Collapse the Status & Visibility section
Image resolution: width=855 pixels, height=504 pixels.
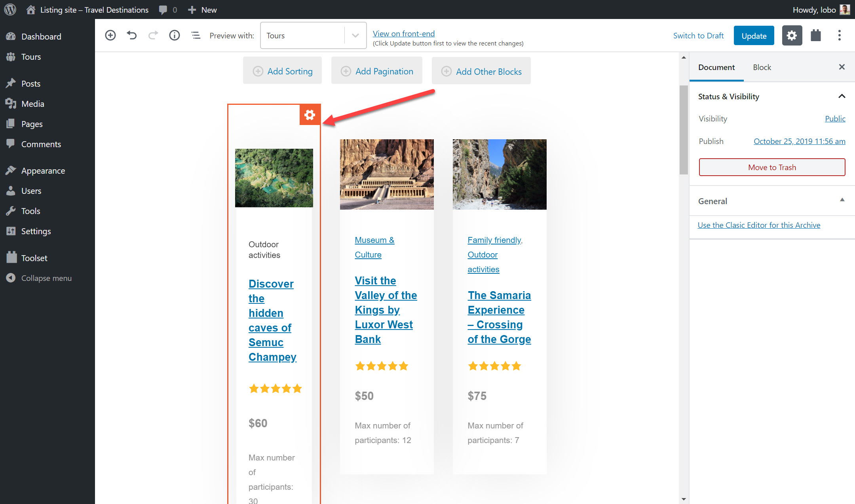(842, 96)
